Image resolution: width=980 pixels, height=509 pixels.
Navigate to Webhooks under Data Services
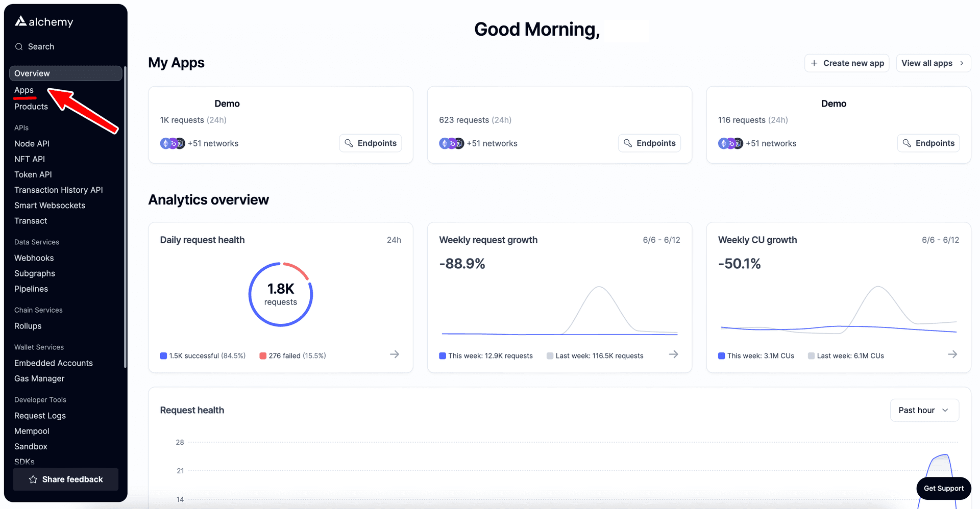34,258
